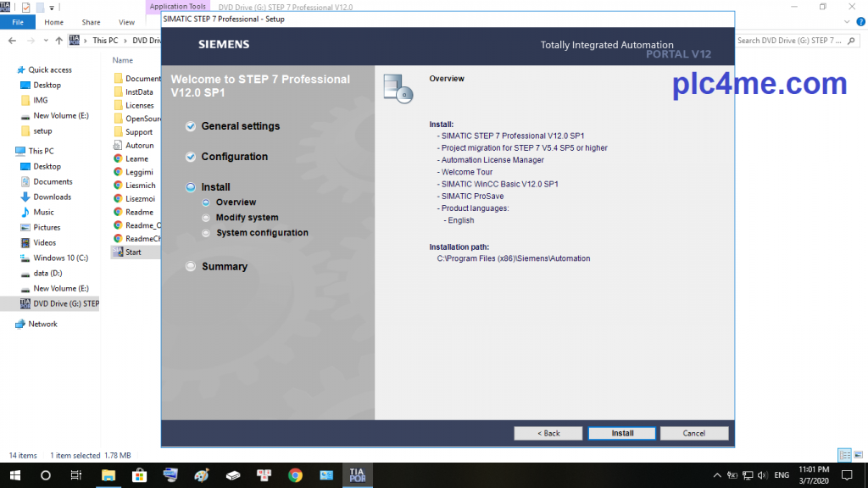The height and width of the screenshot is (488, 868).
Task: Switch to large icons view in Explorer
Action: click(857, 455)
